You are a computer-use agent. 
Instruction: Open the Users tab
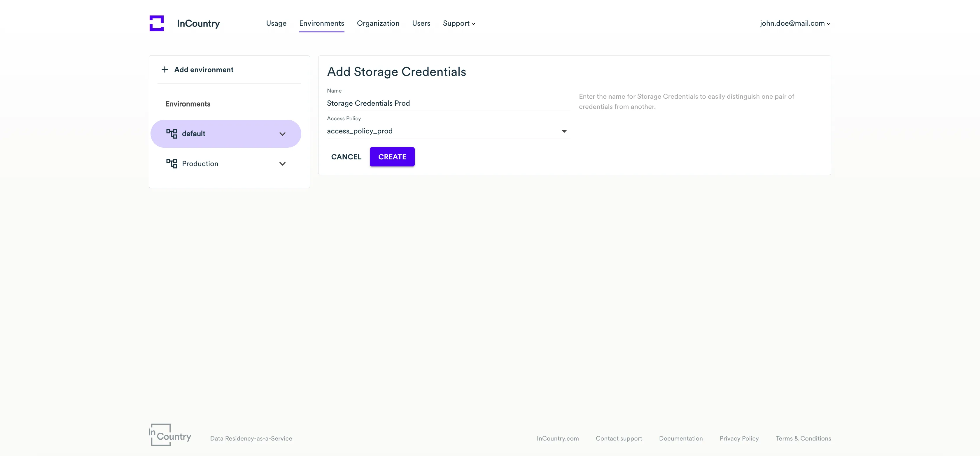[x=421, y=23]
